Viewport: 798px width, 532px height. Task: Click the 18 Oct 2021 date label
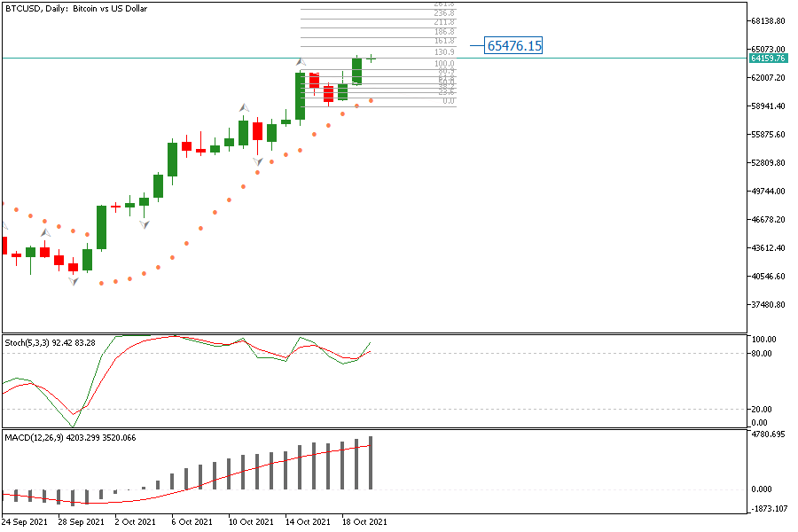[x=364, y=522]
